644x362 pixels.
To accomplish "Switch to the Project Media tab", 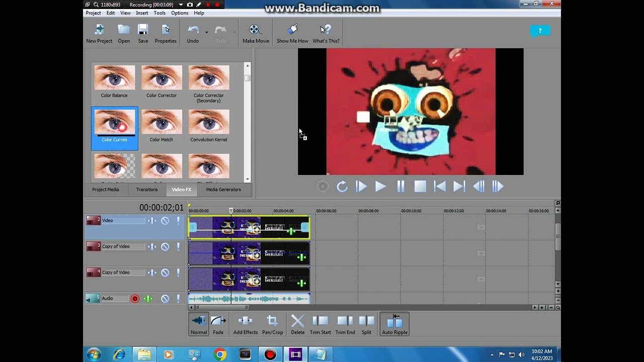I will 106,190.
